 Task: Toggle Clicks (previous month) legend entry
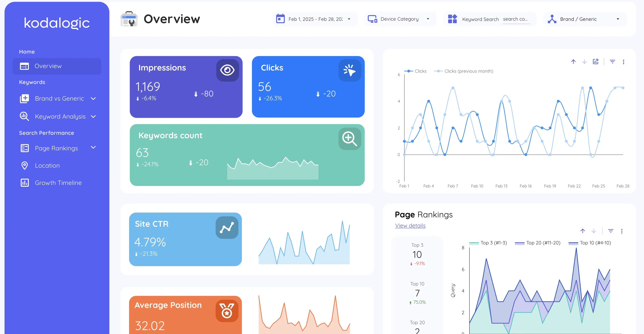pyautogui.click(x=463, y=71)
